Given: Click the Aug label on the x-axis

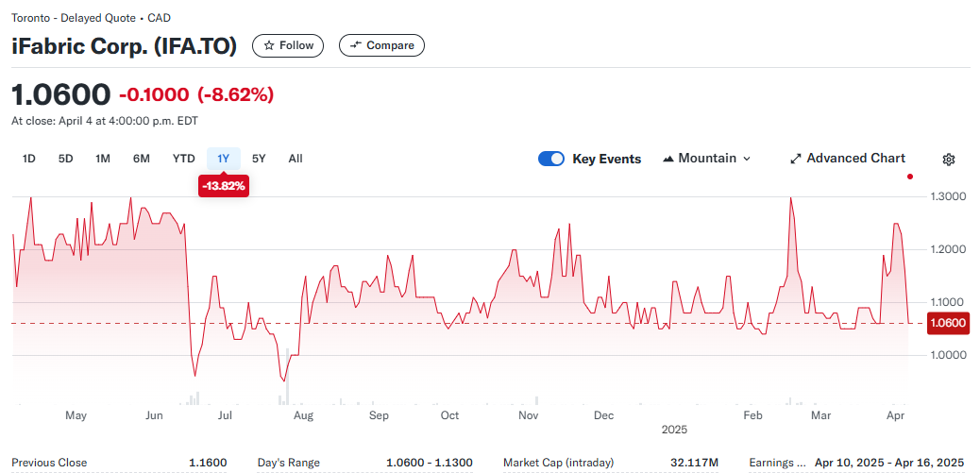Looking at the screenshot, I should pos(303,415).
